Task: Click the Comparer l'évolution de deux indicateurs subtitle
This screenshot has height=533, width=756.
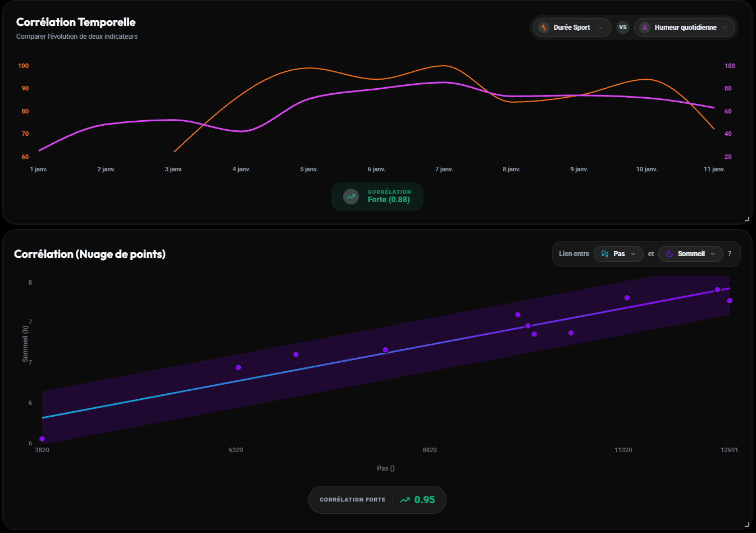Action: point(77,37)
